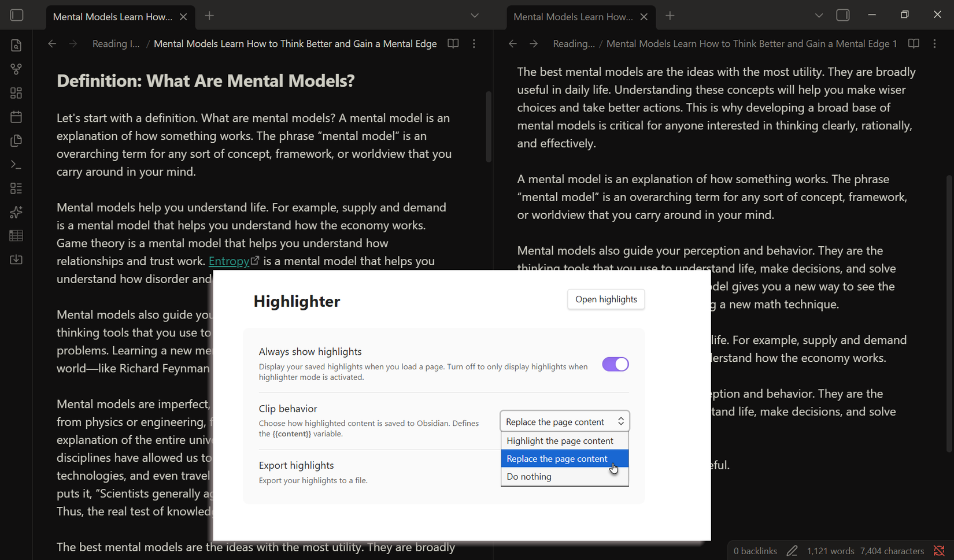Viewport: 954px width, 560px height.
Task: Switch left pane to reading view
Action: click(453, 44)
